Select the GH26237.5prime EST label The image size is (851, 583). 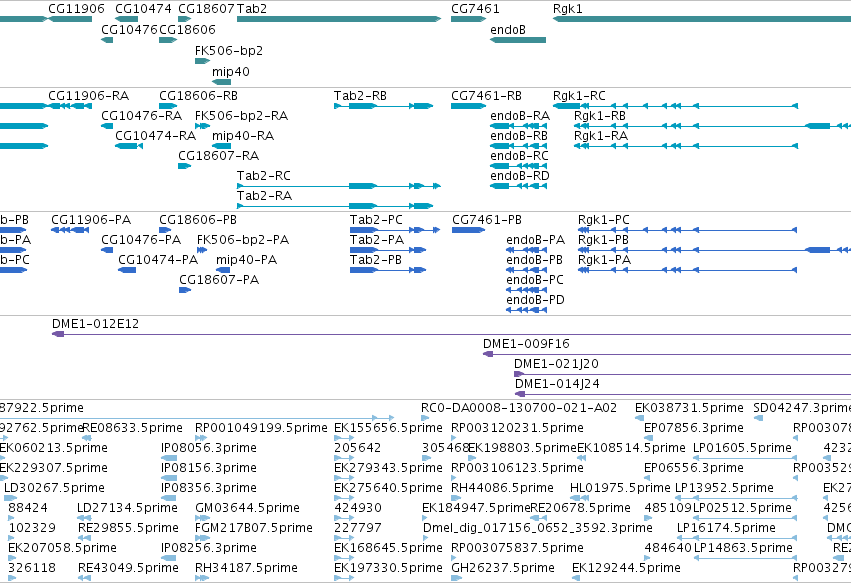[x=503, y=568]
